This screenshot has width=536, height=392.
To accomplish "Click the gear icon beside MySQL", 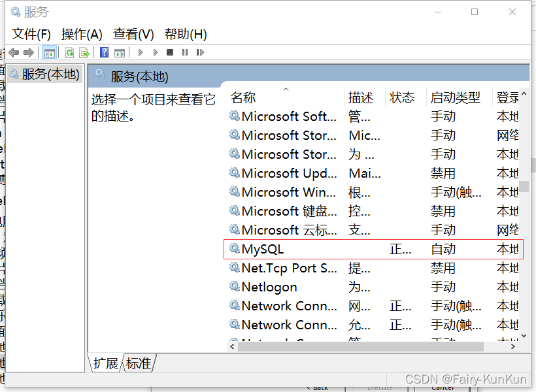I will click(235, 248).
